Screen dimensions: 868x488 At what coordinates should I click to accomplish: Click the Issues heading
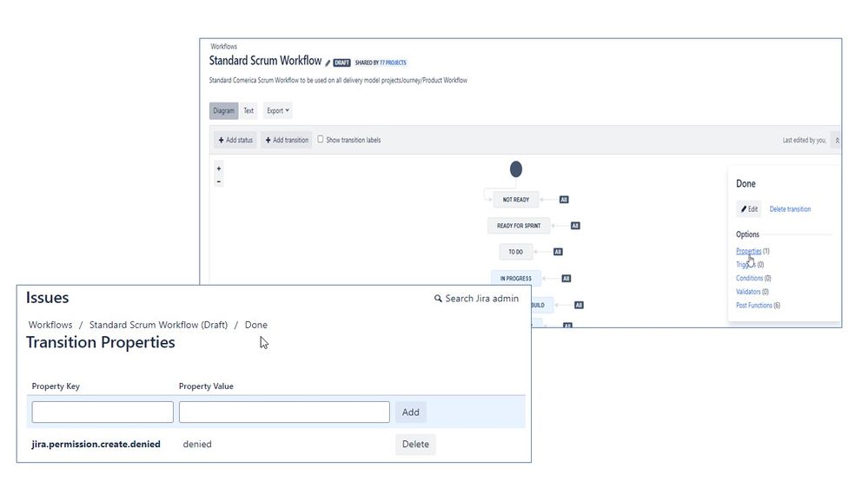pyautogui.click(x=48, y=298)
